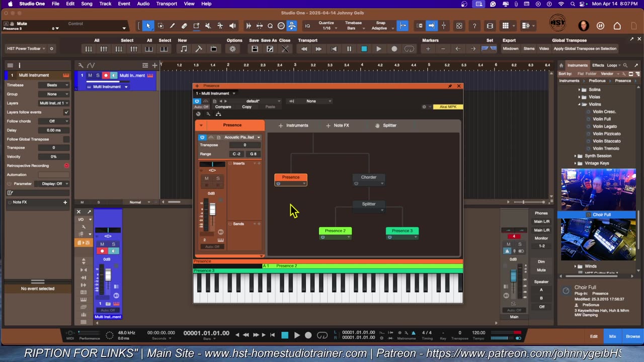Click the Rewind transport button in HST toolbar
Image resolution: width=644 pixels, height=362 pixels.
tap(304, 49)
